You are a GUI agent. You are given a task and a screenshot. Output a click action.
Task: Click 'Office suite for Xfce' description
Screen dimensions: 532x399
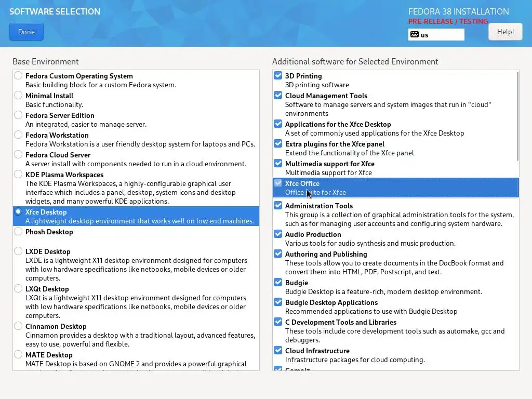315,192
